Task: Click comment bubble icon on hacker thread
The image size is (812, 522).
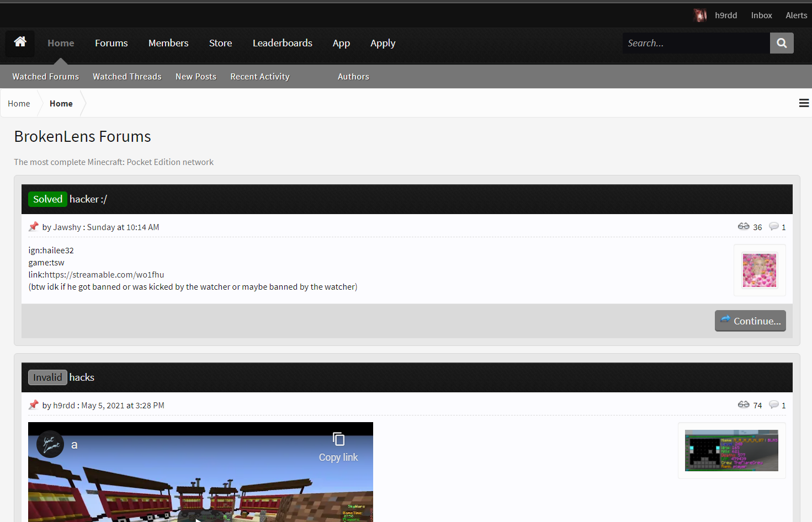Action: click(x=774, y=226)
